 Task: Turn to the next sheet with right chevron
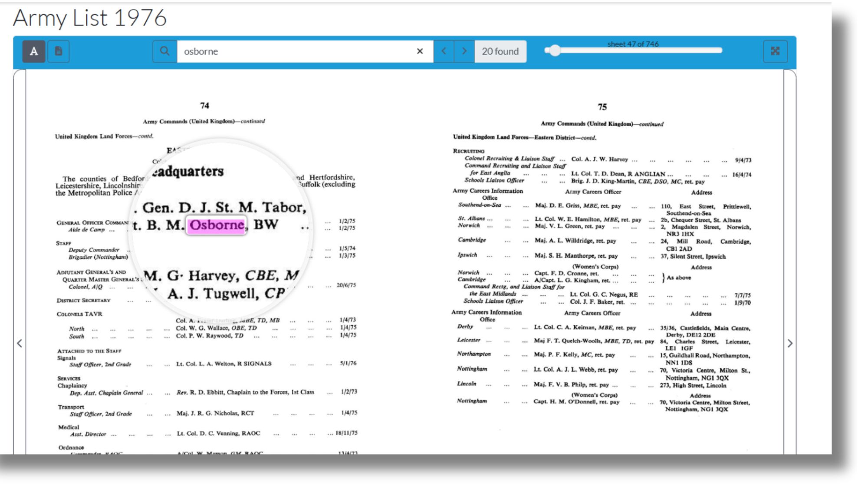tap(790, 343)
